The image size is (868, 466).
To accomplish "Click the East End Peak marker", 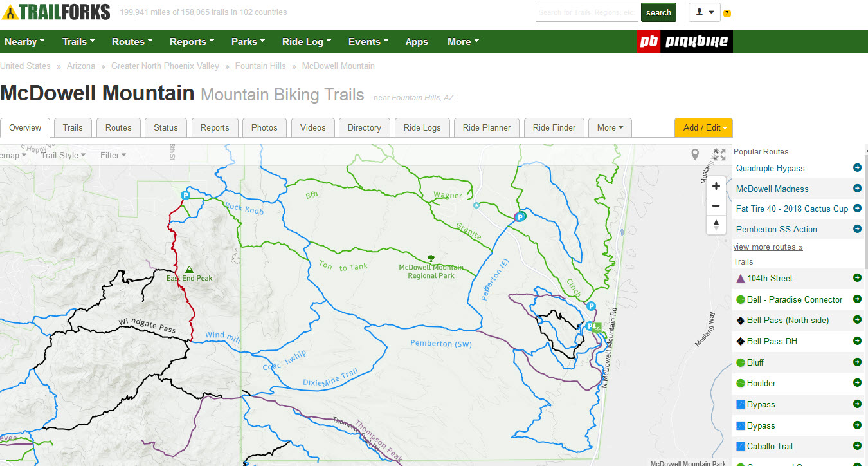I will tap(188, 270).
